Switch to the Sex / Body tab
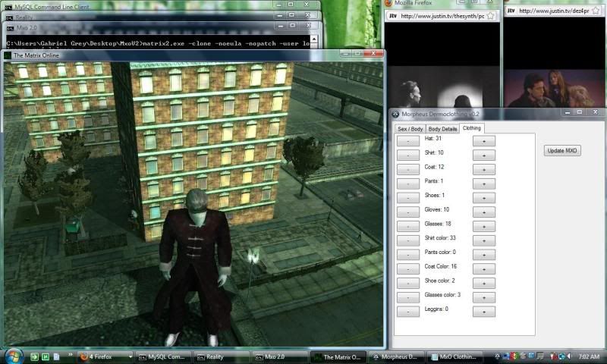The image size is (607, 364). (410, 129)
